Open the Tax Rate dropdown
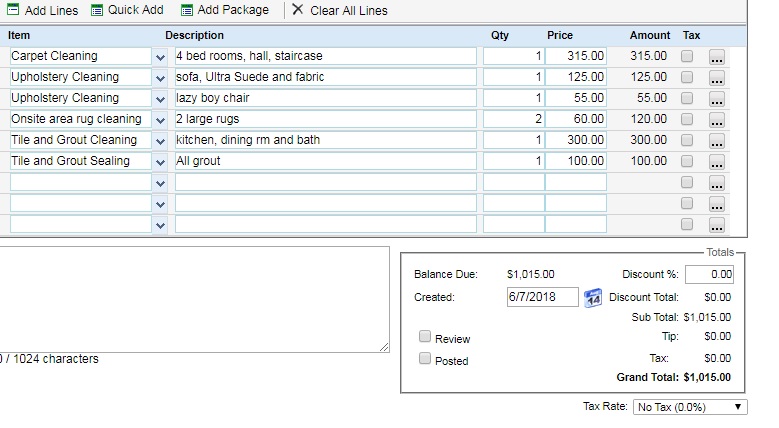 (x=690, y=407)
